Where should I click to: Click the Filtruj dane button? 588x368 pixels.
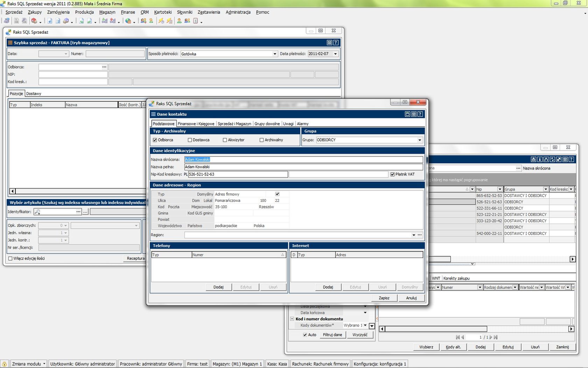click(332, 335)
